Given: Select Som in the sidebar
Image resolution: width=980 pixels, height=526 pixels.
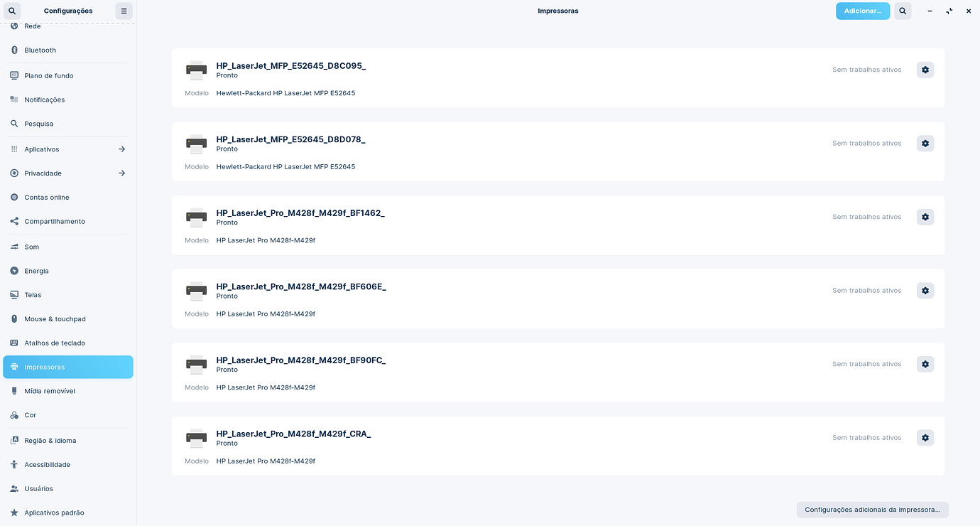Looking at the screenshot, I should coord(32,247).
